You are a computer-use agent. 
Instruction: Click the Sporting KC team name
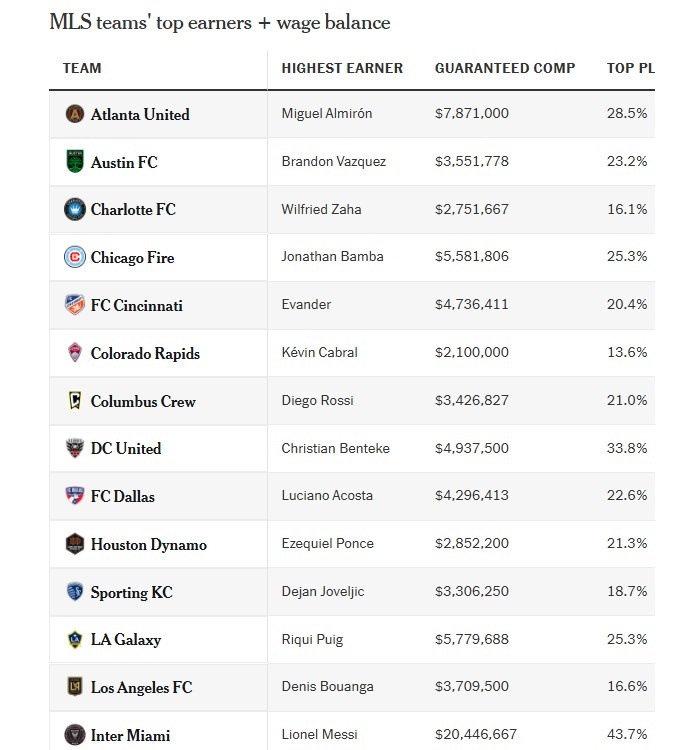(x=131, y=592)
